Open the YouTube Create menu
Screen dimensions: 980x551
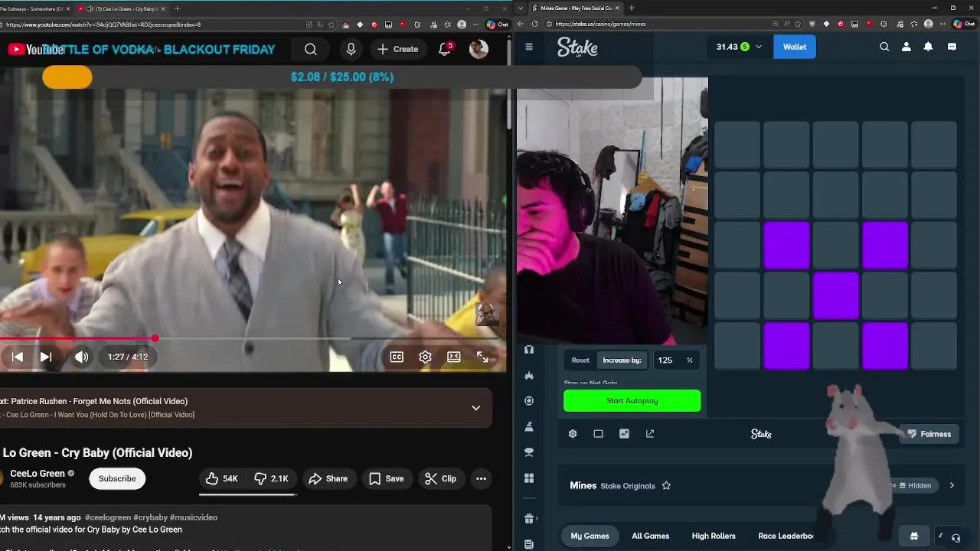[x=397, y=49]
